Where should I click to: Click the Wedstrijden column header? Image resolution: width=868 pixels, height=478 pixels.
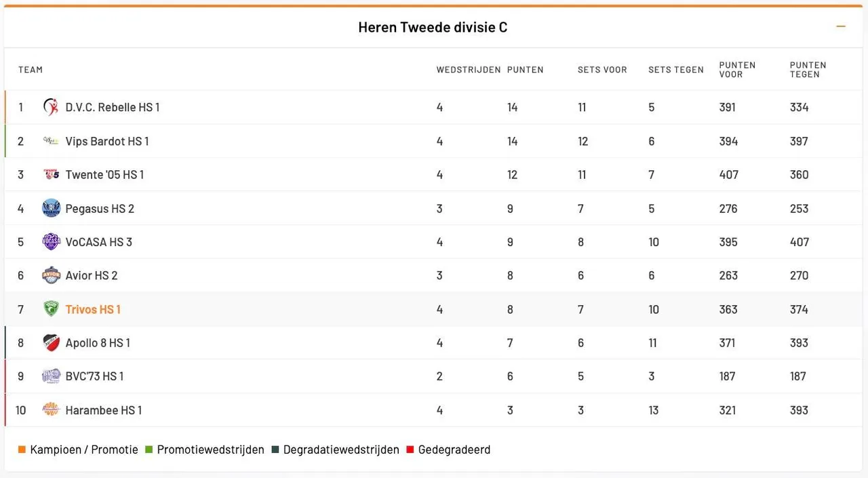[x=469, y=70]
